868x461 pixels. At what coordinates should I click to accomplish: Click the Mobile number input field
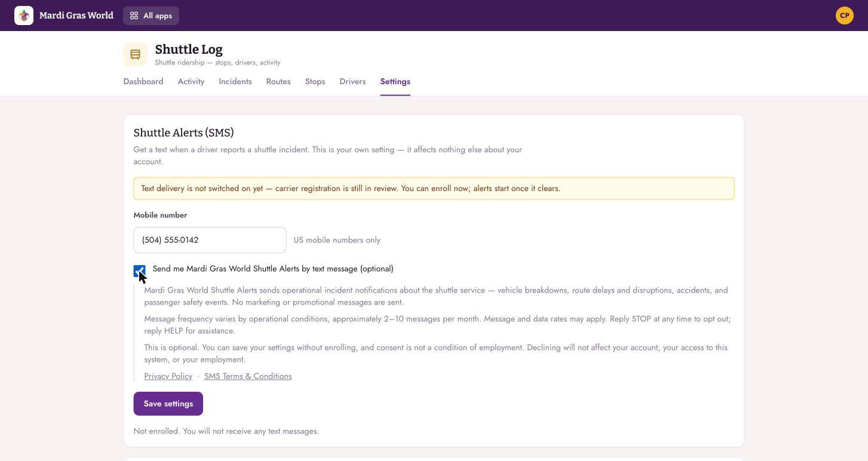pos(210,240)
